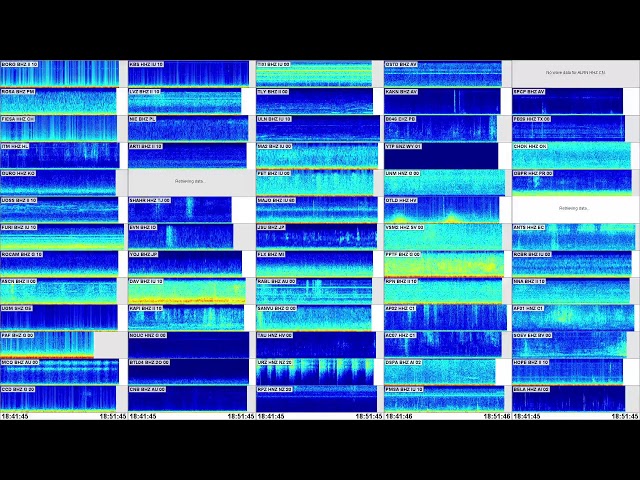
Task: Click the CHOK HHZ OK spectrogram
Action: point(571,155)
